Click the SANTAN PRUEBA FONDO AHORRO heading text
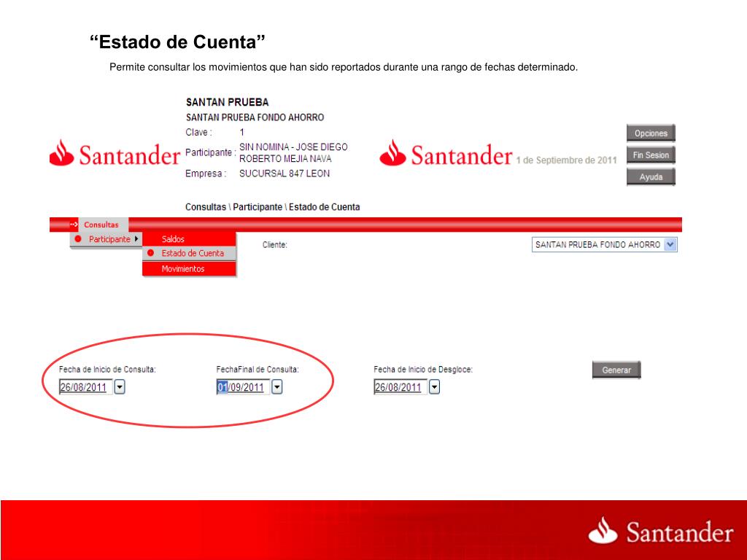 [x=255, y=117]
